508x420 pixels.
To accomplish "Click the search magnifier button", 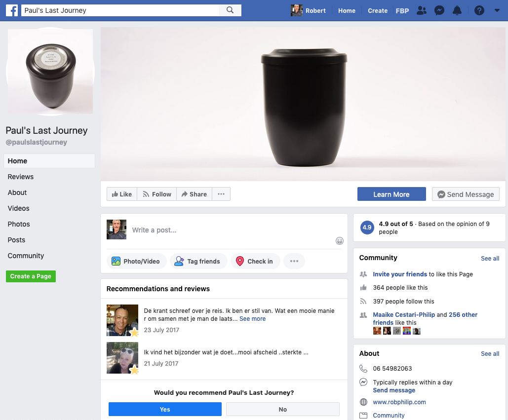I will (230, 10).
